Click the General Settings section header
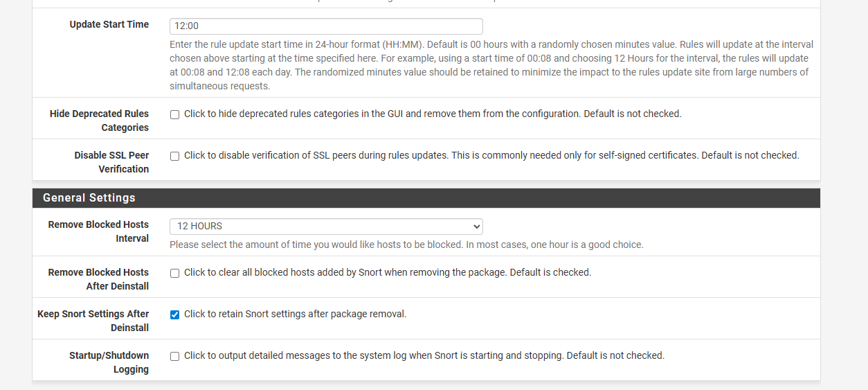 pos(89,198)
